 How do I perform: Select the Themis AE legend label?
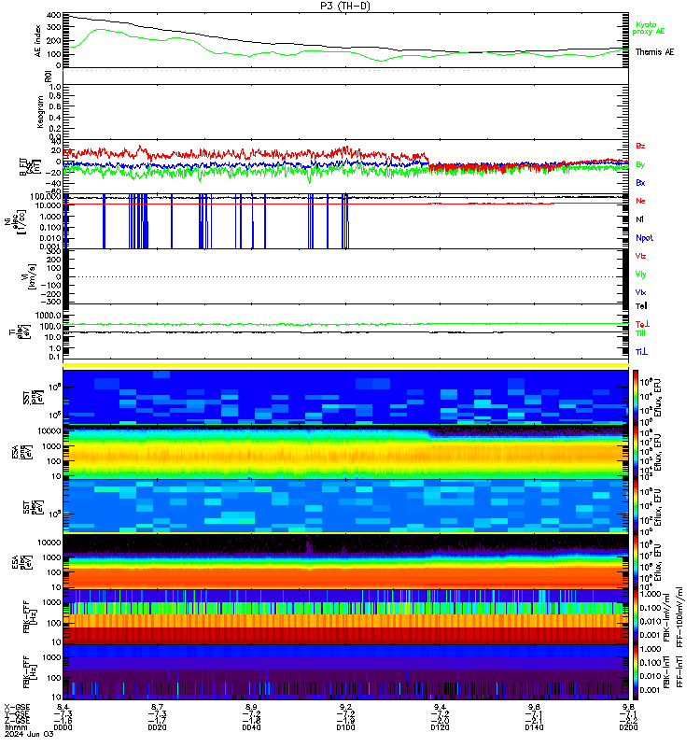(655, 52)
